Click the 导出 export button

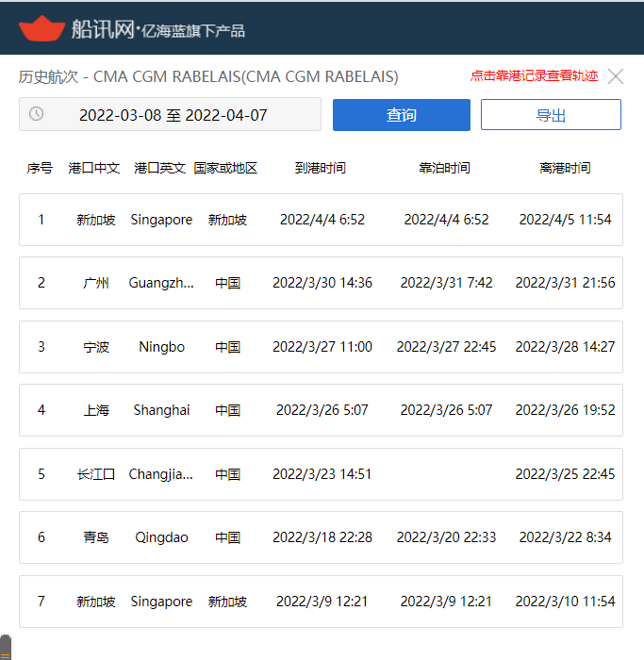(551, 114)
